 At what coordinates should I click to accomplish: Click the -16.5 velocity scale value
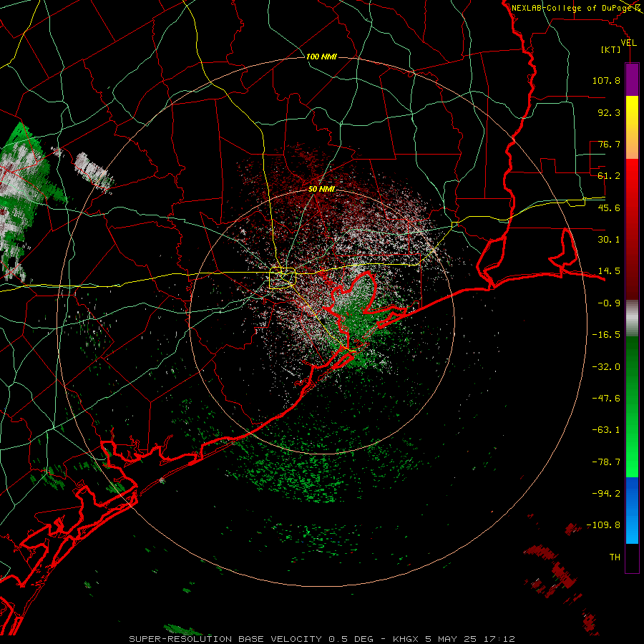[x=606, y=335]
